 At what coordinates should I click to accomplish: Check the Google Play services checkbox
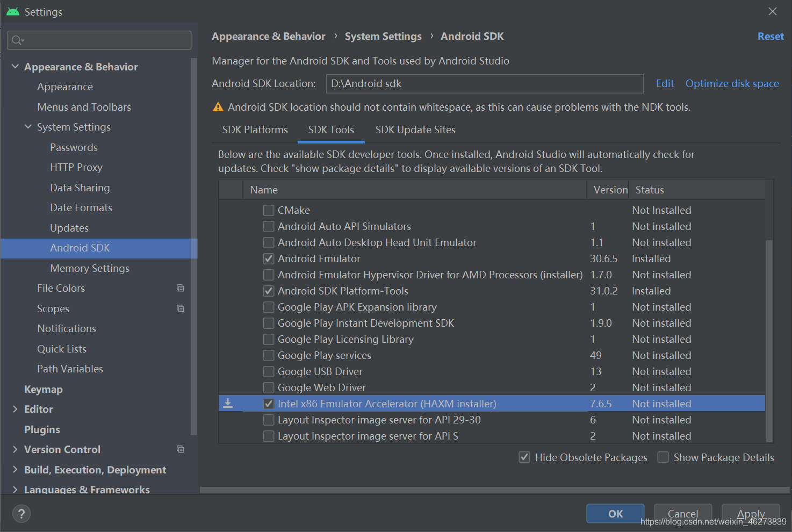click(269, 355)
